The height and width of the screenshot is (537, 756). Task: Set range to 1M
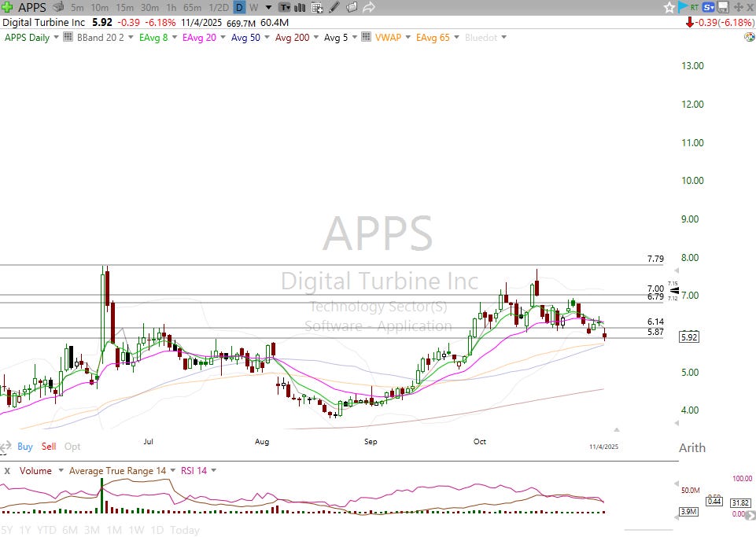click(114, 530)
